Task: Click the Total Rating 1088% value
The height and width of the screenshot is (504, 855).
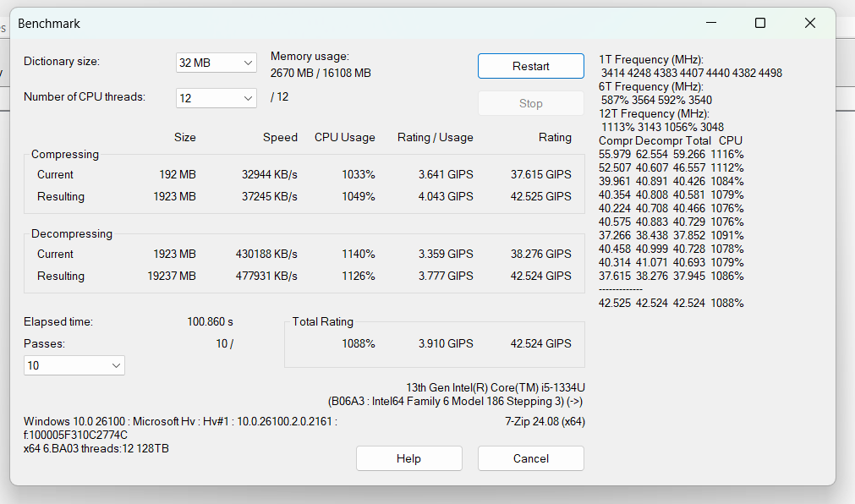Action: click(x=359, y=343)
